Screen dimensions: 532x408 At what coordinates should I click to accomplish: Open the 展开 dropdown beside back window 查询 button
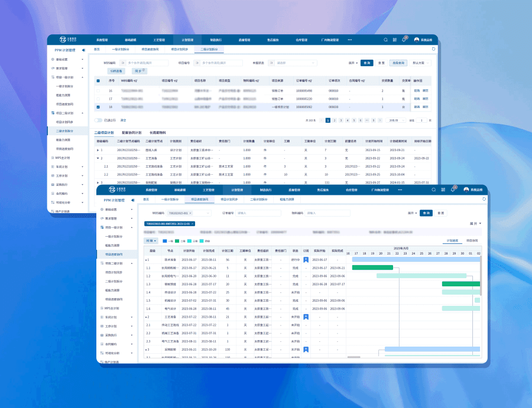[x=353, y=63]
